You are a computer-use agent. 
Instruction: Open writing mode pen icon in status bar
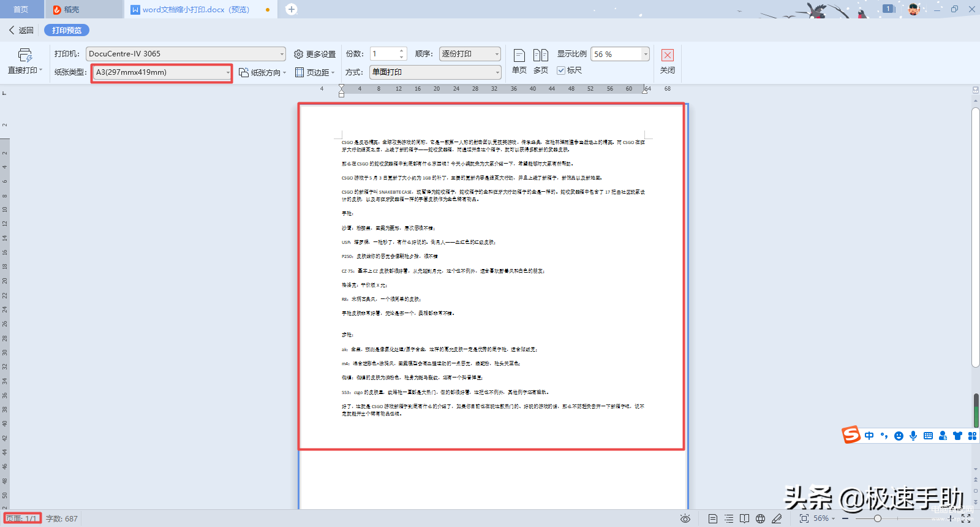[777, 518]
